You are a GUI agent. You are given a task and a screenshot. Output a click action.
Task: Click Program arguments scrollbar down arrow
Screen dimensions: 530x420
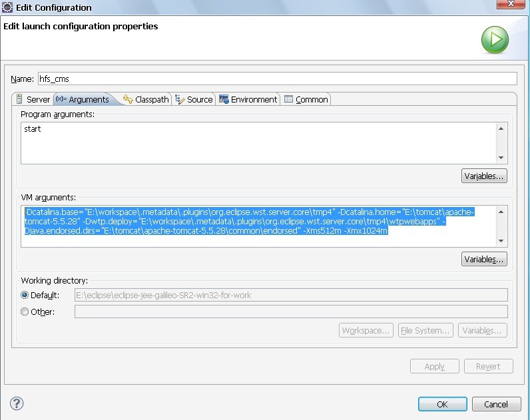[501, 158]
